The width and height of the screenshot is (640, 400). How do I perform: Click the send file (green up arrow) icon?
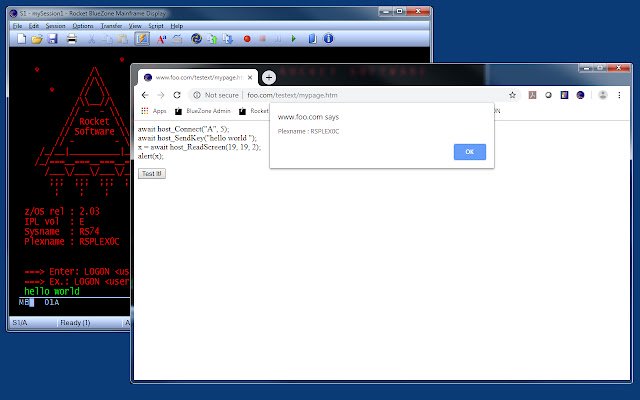(212, 39)
